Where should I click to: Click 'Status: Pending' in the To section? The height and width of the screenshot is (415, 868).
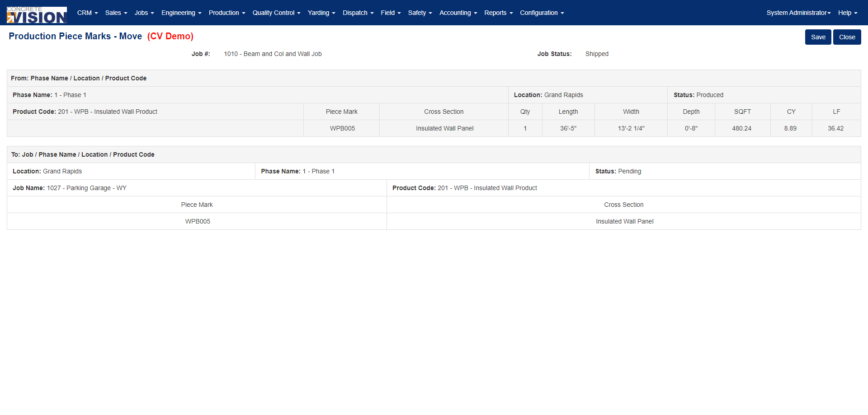coord(618,171)
